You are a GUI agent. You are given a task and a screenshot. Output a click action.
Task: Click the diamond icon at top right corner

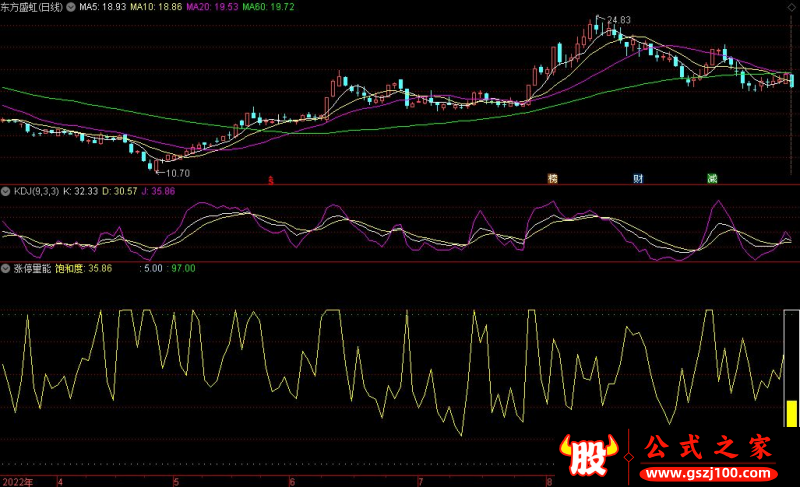click(792, 5)
